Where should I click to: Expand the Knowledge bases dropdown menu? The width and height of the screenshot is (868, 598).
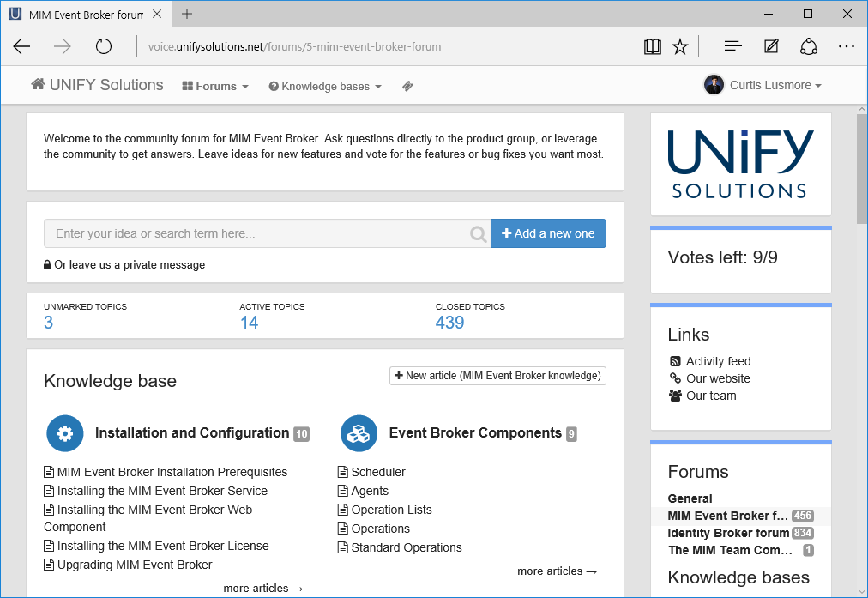[325, 86]
